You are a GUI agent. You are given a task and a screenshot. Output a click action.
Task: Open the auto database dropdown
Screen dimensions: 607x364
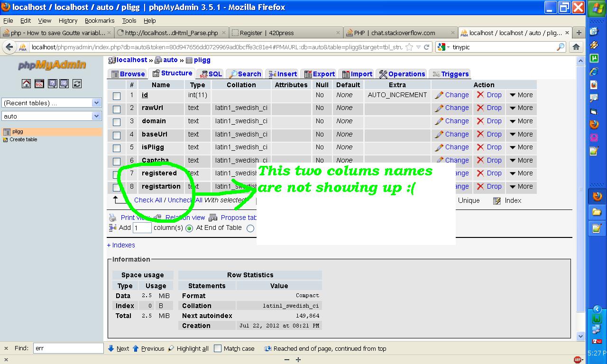click(51, 116)
